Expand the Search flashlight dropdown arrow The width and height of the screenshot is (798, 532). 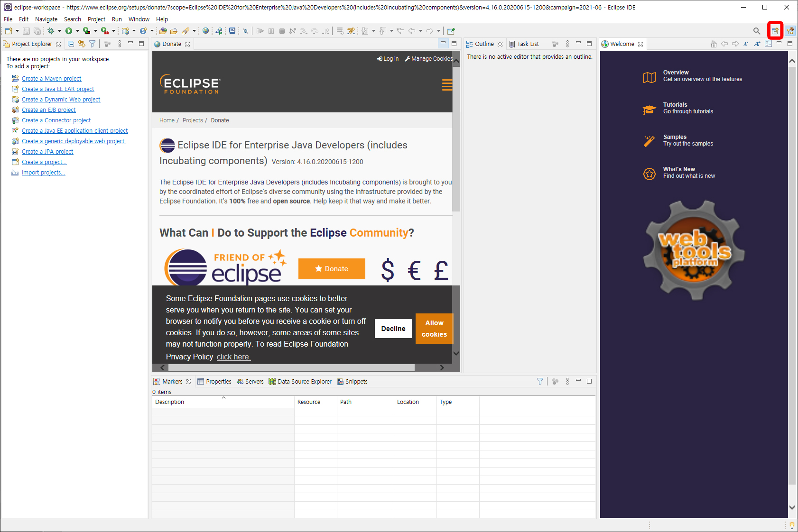pos(194,31)
